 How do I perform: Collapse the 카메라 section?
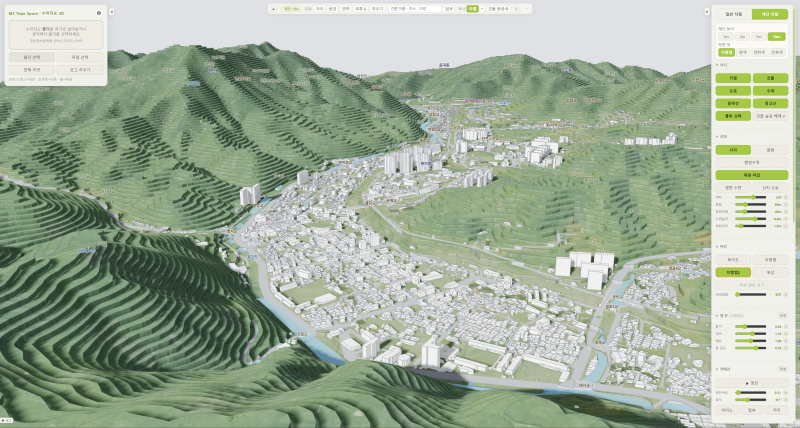724,369
